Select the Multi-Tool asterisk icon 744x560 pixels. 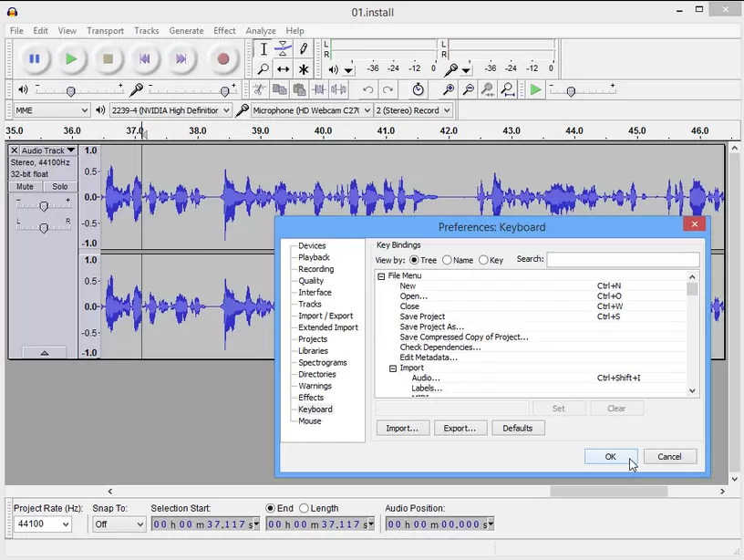point(304,69)
